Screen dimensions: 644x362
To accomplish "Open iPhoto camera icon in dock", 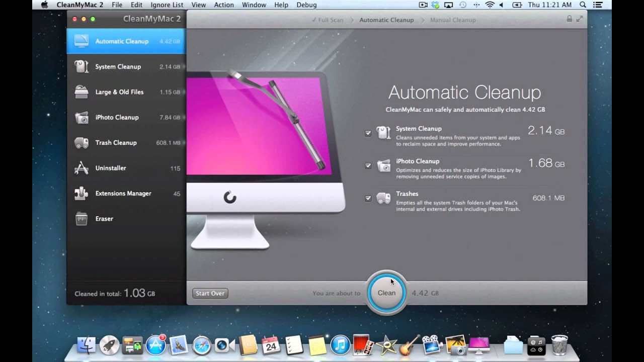I will [x=456, y=345].
